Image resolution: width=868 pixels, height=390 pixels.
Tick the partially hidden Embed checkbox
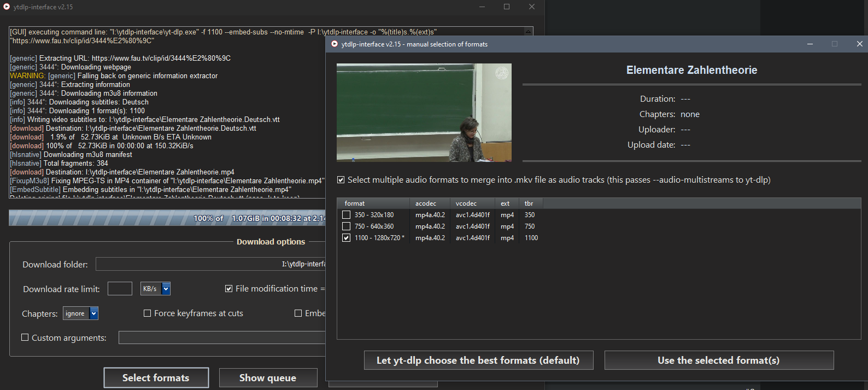(298, 313)
